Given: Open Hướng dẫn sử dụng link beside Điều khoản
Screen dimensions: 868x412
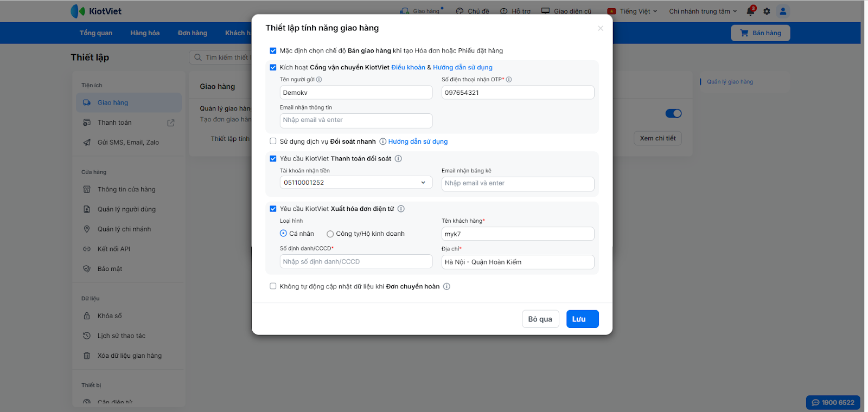Looking at the screenshot, I should 463,68.
